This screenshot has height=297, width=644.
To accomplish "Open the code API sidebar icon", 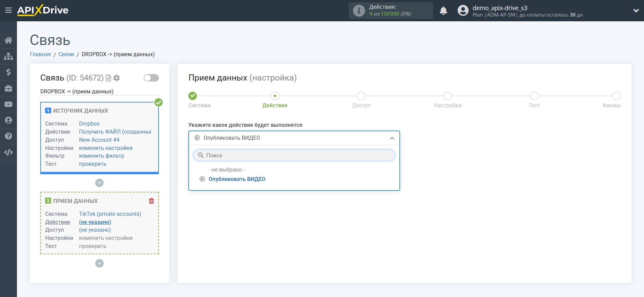I will [x=8, y=152].
